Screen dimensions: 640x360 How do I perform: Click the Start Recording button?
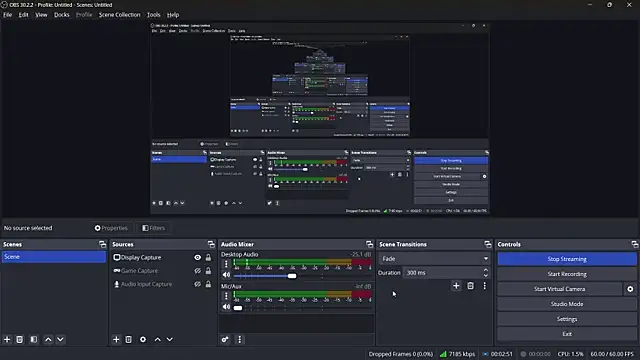click(x=567, y=274)
